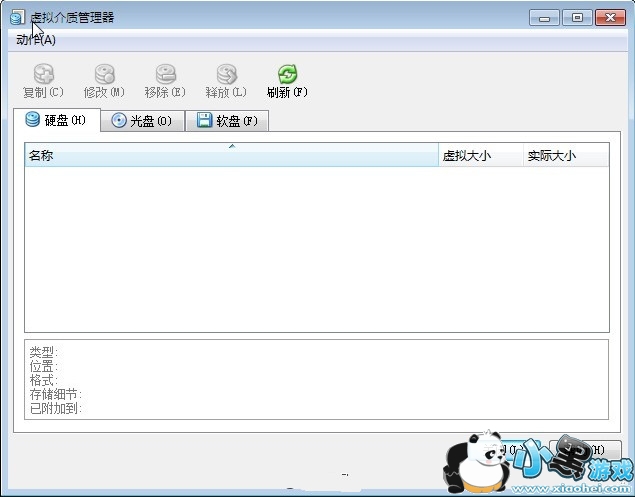
Task: Refresh the media list with 刷新
Action: click(x=287, y=81)
